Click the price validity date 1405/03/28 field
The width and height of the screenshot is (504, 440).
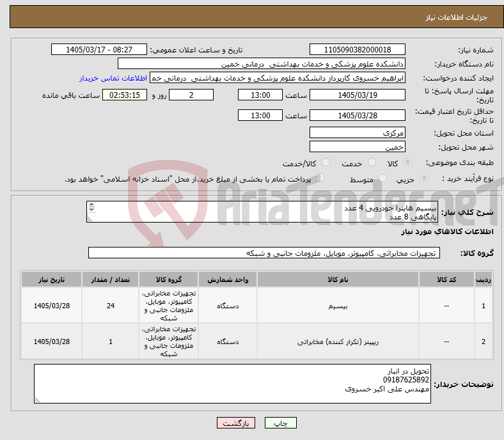pyautogui.click(x=358, y=115)
